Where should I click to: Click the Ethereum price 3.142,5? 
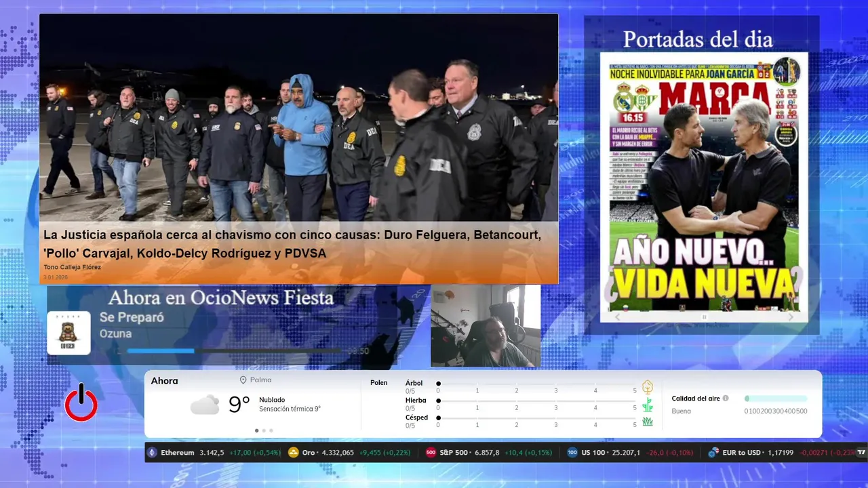(212, 452)
